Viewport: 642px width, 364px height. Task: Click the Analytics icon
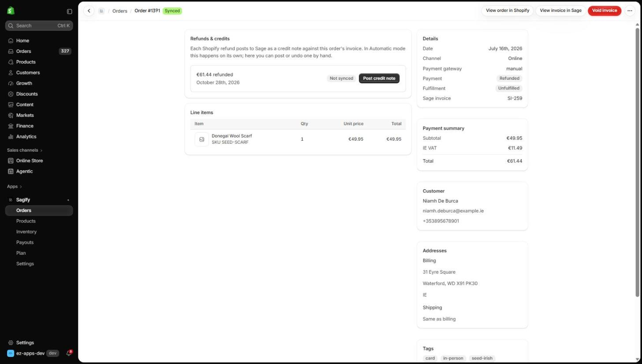pyautogui.click(x=11, y=137)
